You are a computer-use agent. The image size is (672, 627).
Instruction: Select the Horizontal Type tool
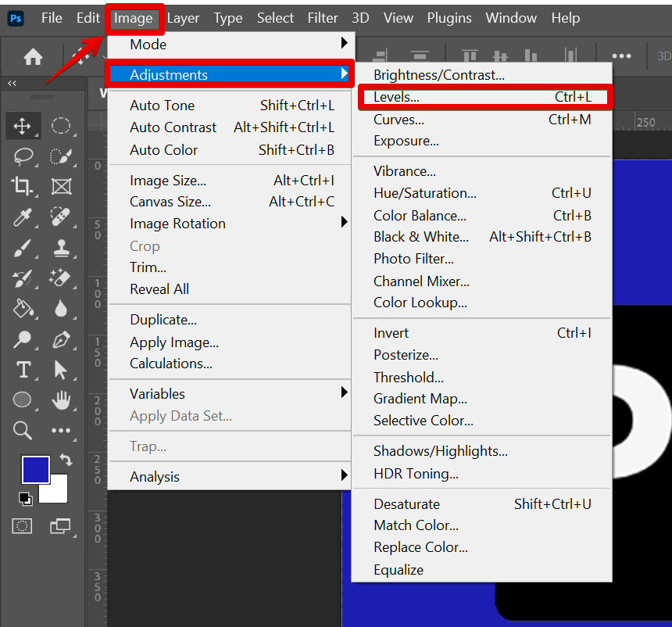tap(23, 370)
